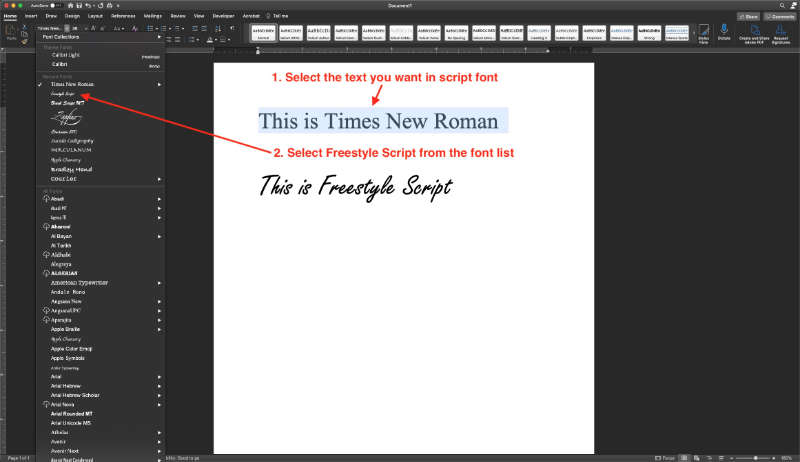Click the Increase Indent icon
The height and width of the screenshot is (462, 800).
tap(204, 29)
